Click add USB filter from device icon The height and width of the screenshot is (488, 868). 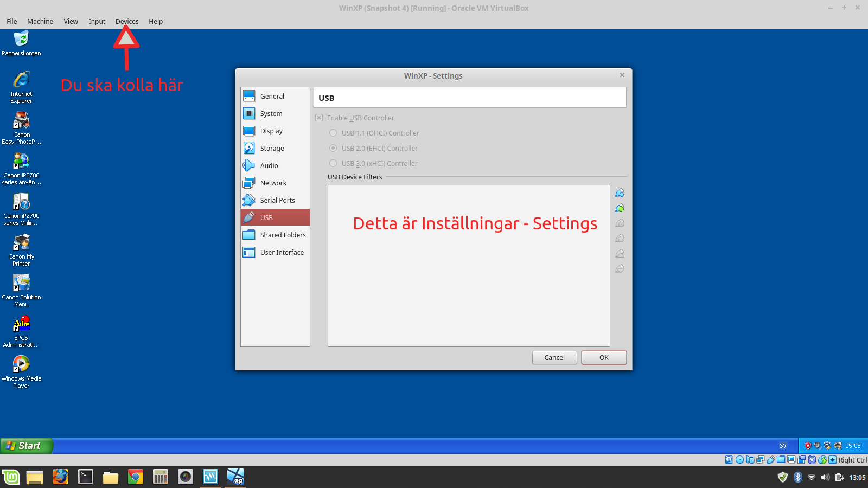point(620,208)
